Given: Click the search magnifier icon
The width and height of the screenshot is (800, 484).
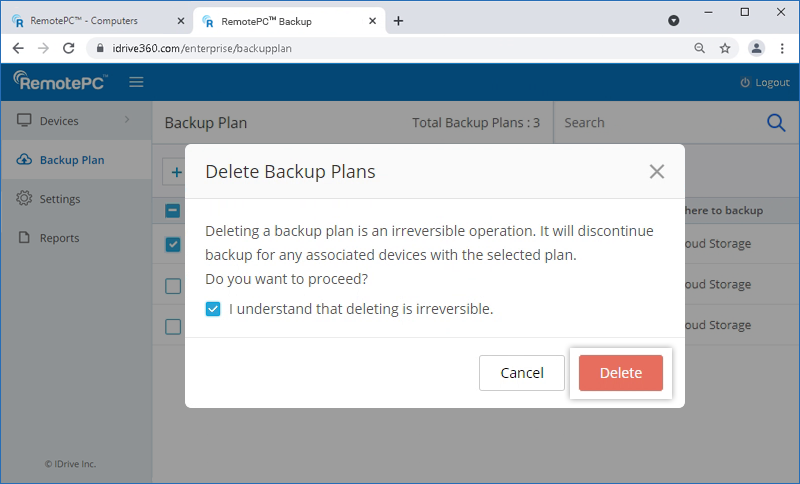Looking at the screenshot, I should pos(776,122).
